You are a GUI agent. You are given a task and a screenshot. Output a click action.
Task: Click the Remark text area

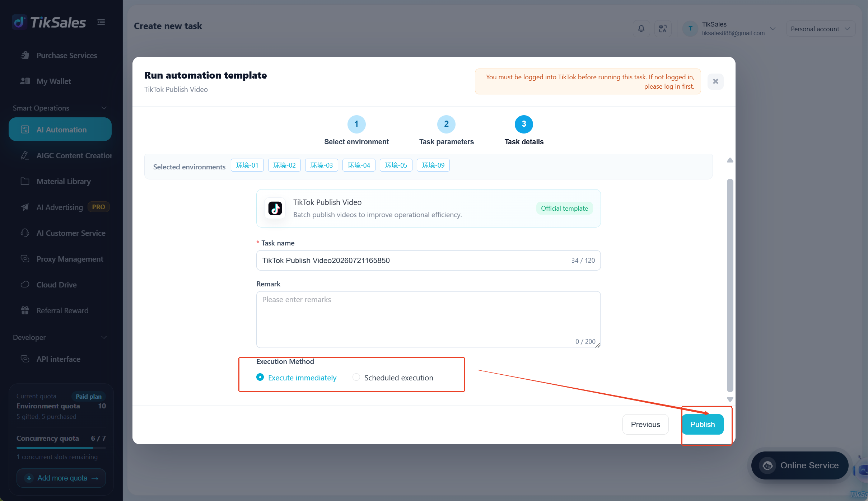(x=428, y=319)
